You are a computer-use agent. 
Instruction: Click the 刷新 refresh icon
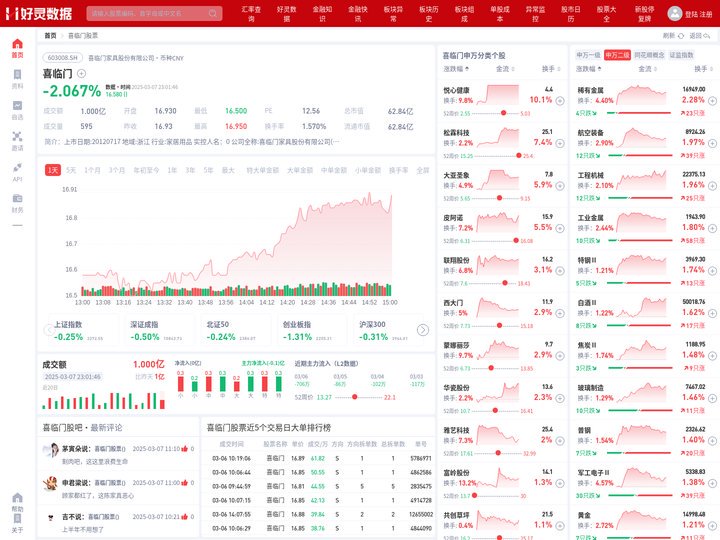(681, 35)
